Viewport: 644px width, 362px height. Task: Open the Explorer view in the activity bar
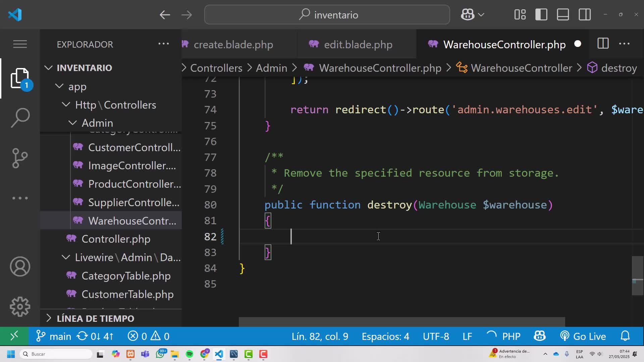(20, 78)
